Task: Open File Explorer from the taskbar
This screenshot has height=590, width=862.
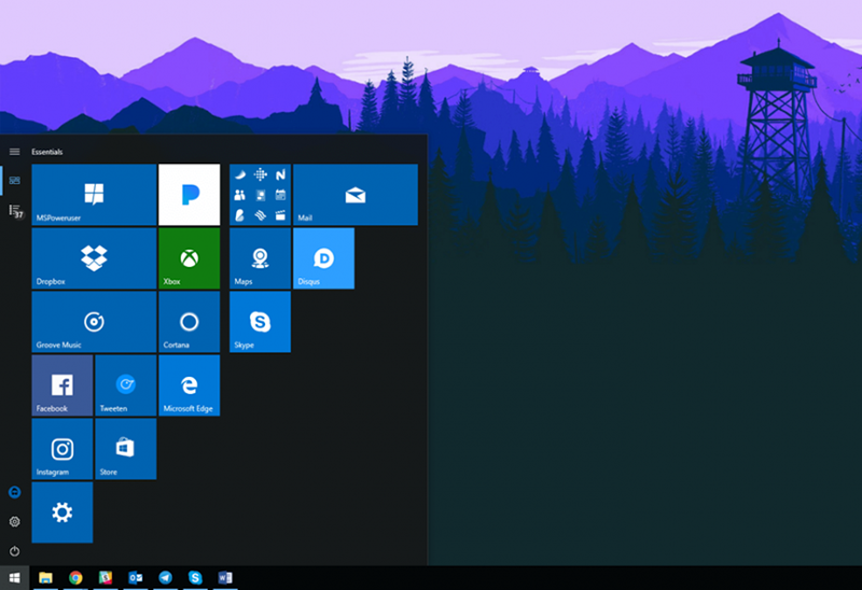Action: [46, 577]
